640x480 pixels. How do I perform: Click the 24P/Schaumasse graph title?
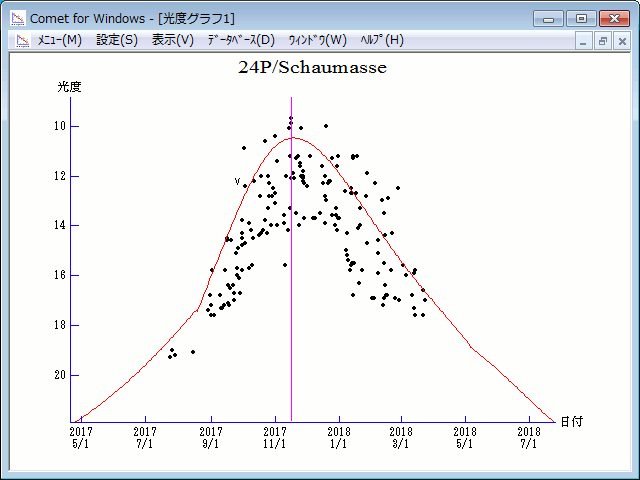[x=312, y=68]
